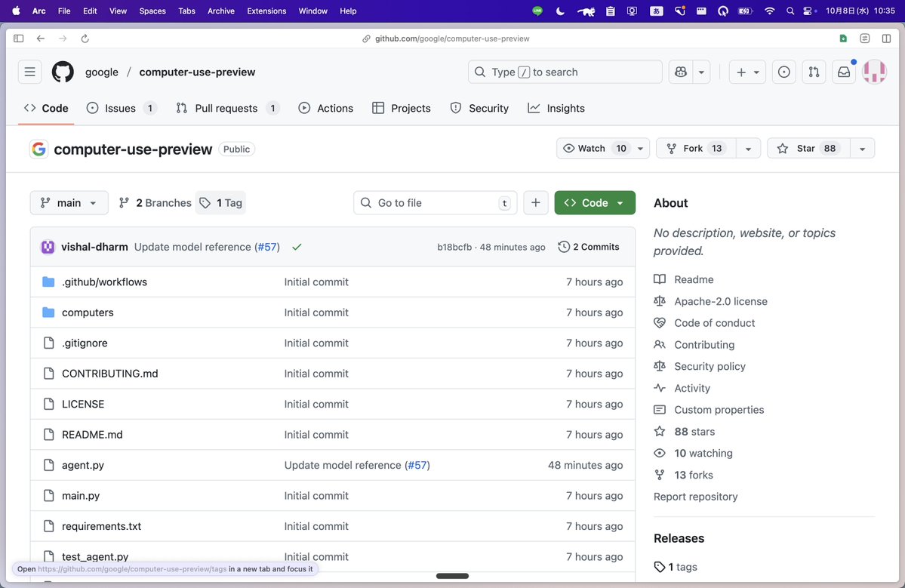The height and width of the screenshot is (588, 905).
Task: Expand the Star lists dropdown arrow
Action: click(862, 148)
